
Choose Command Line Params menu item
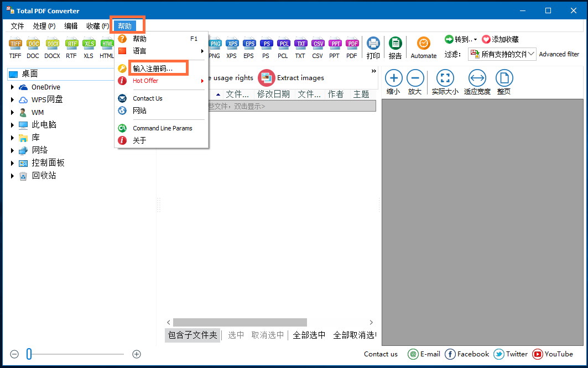[162, 128]
